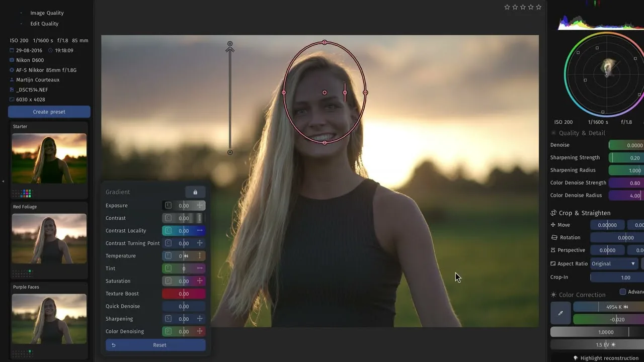
Task: Click Image Quality entry
Action: (x=47, y=13)
